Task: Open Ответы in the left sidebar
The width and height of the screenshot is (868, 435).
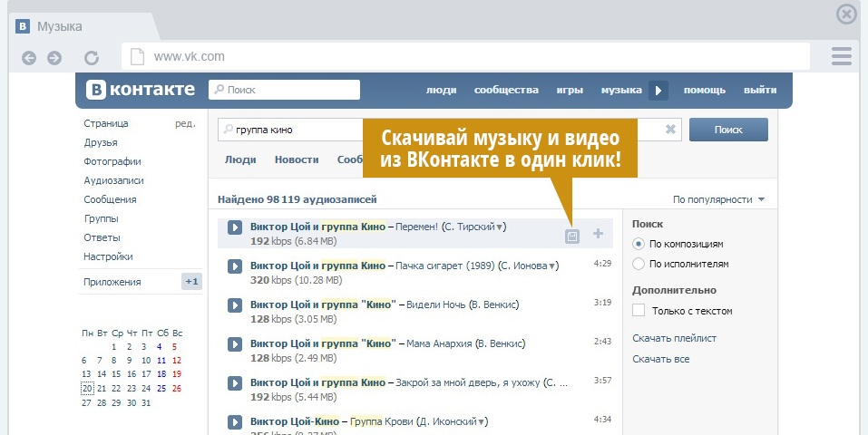Action: click(102, 237)
